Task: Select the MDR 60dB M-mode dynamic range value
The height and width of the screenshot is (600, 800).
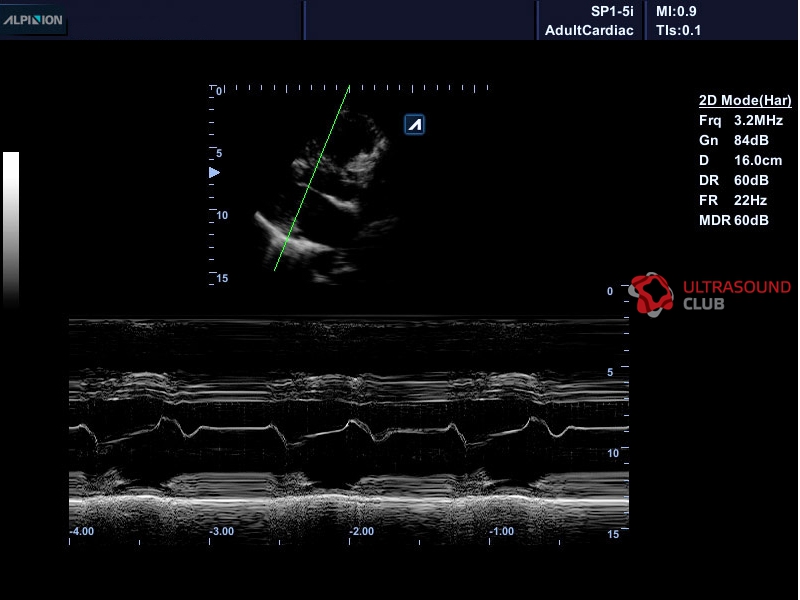Action: point(734,220)
